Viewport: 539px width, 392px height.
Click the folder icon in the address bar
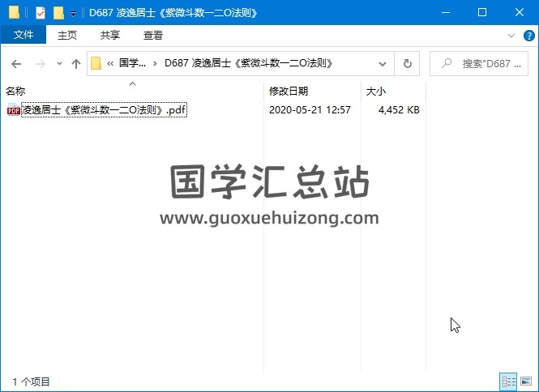(x=96, y=64)
